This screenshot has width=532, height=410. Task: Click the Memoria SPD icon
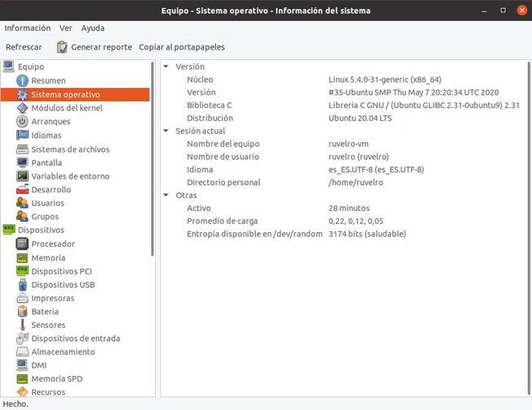(x=23, y=379)
